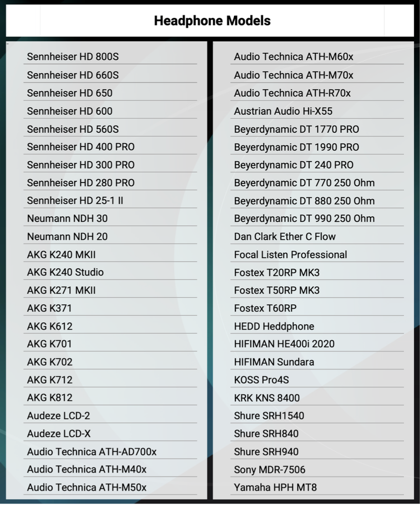The image size is (420, 505).
Task: Select Focal Listen Professional
Action: (x=290, y=255)
